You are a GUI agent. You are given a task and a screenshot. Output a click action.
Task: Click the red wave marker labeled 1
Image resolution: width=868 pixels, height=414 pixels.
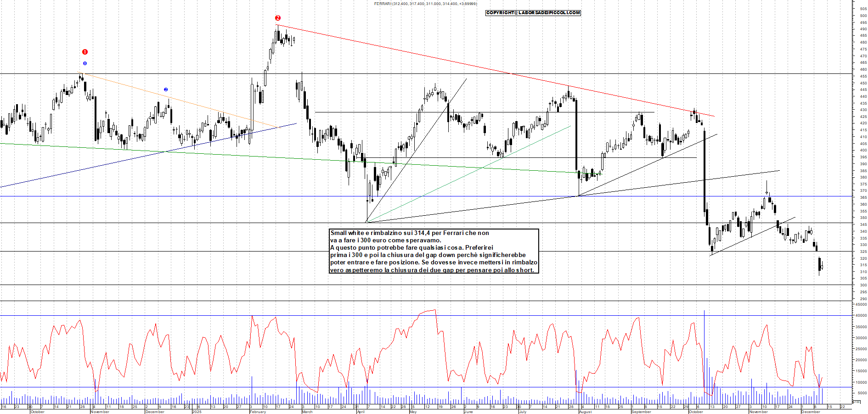pos(85,52)
